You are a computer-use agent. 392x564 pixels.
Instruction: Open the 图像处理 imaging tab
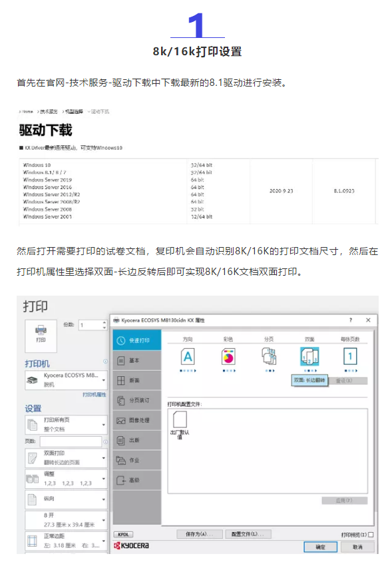[x=136, y=420]
